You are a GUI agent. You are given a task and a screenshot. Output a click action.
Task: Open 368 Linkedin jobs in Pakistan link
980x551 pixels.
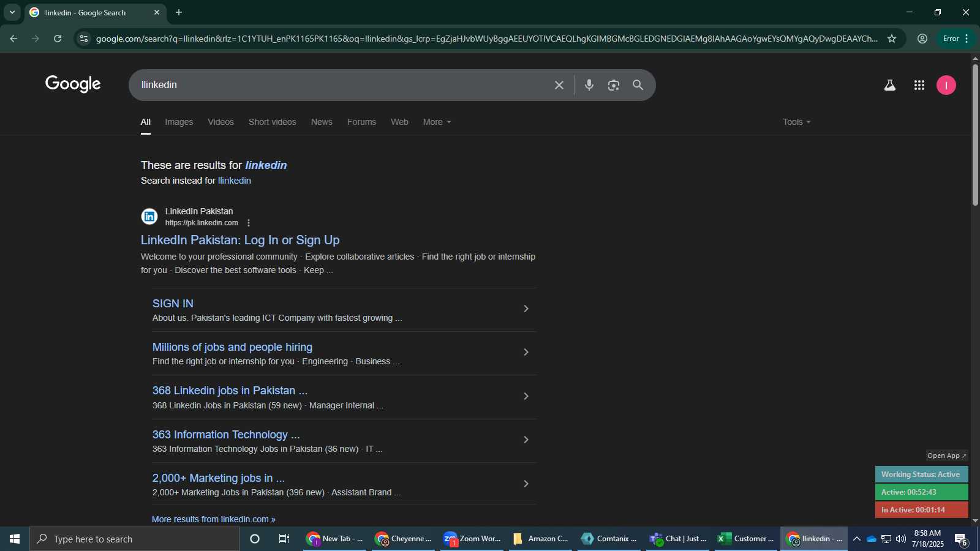[230, 391]
